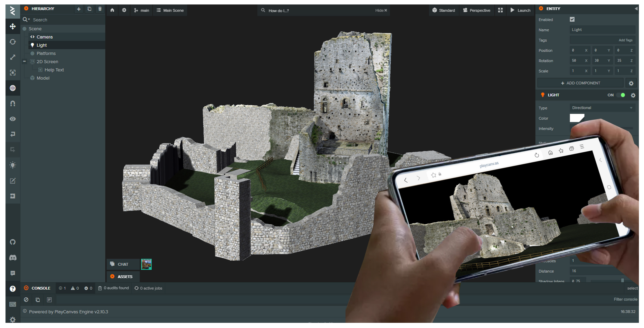
Task: Clear console with the circle-slash icon
Action: [26, 300]
